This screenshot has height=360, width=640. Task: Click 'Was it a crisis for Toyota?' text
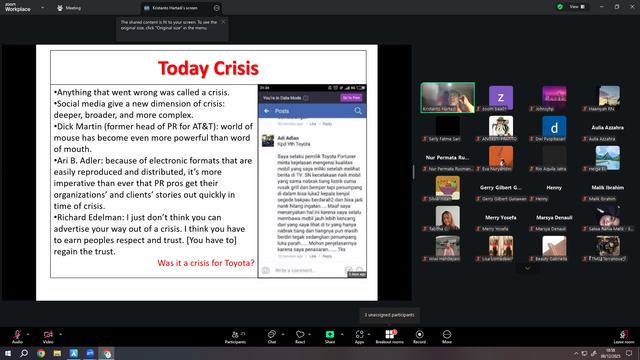pos(206,263)
